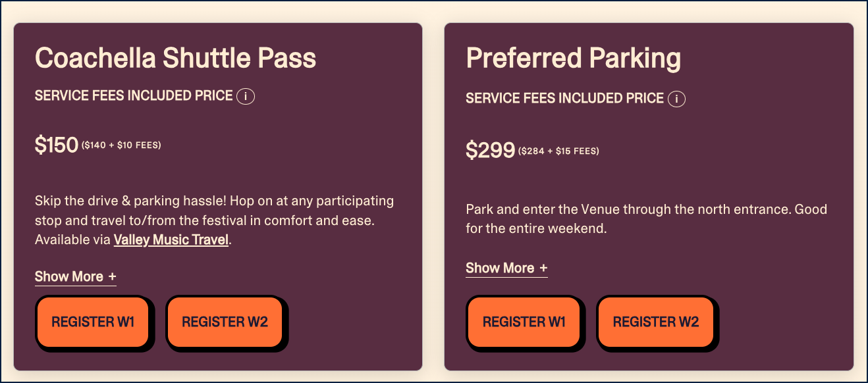Click Service Fees Included Price label in Parking card
Screen dimensions: 868x383
point(564,99)
